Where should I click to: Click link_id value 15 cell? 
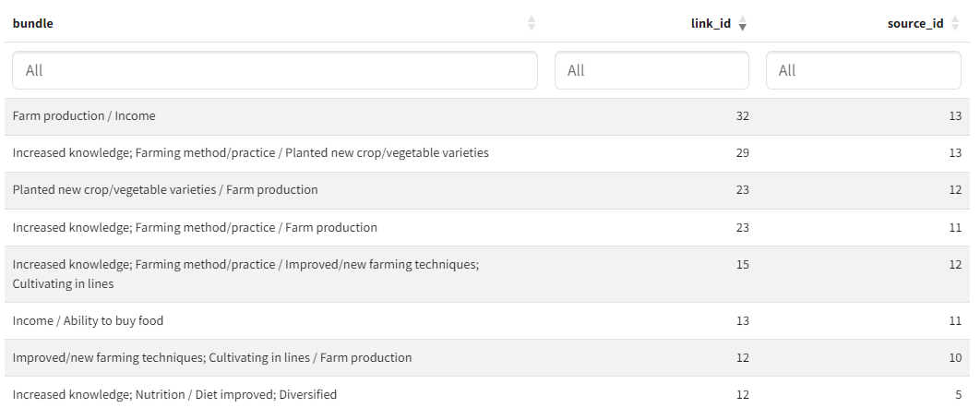(x=742, y=265)
